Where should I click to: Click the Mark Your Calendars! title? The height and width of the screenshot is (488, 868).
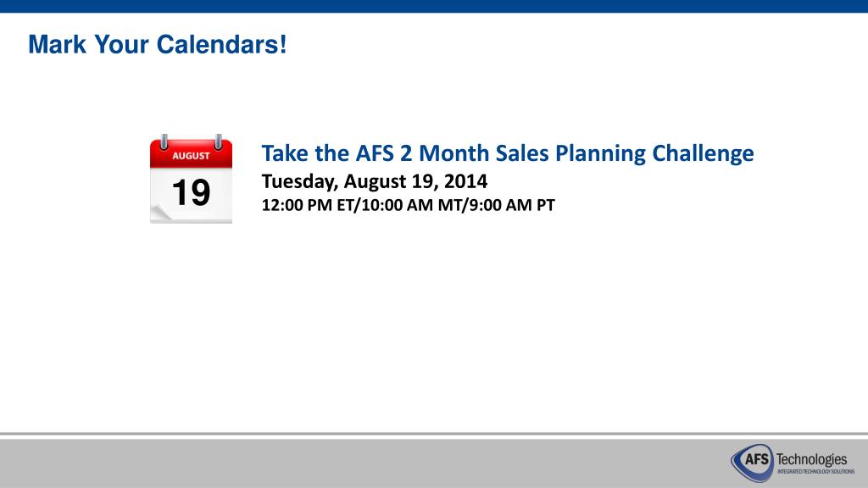(x=157, y=44)
